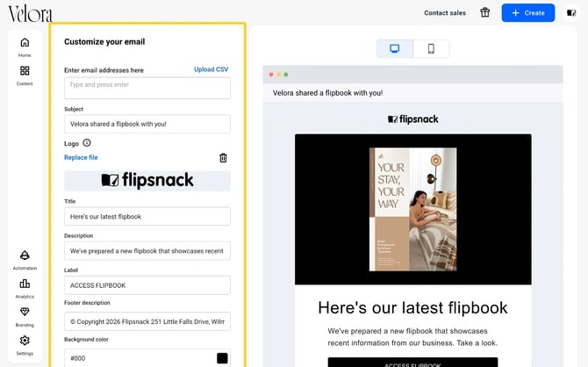Open the Analytics bar chart icon
Image resolution: width=588 pixels, height=367 pixels.
tap(25, 284)
